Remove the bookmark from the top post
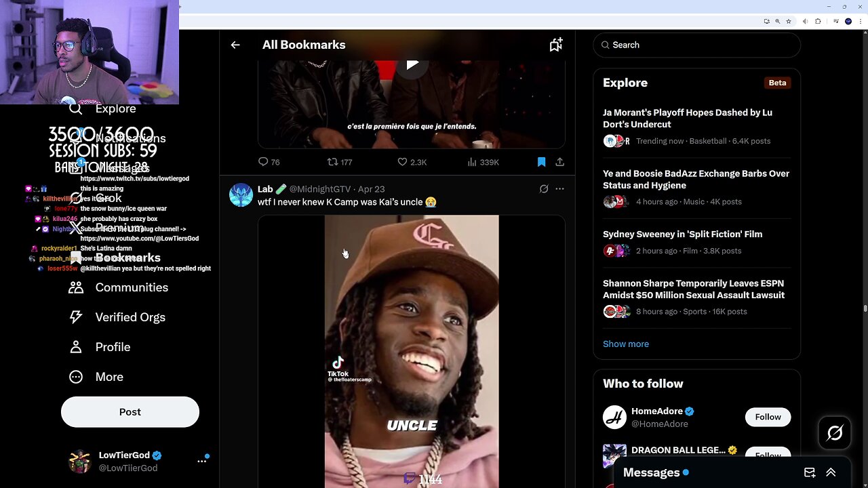The image size is (868, 488). click(541, 162)
